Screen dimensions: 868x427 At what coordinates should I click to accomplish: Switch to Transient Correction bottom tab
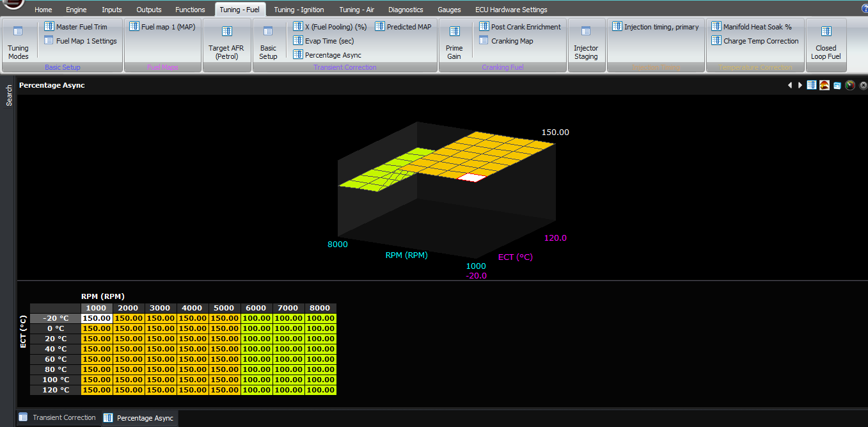[58, 417]
